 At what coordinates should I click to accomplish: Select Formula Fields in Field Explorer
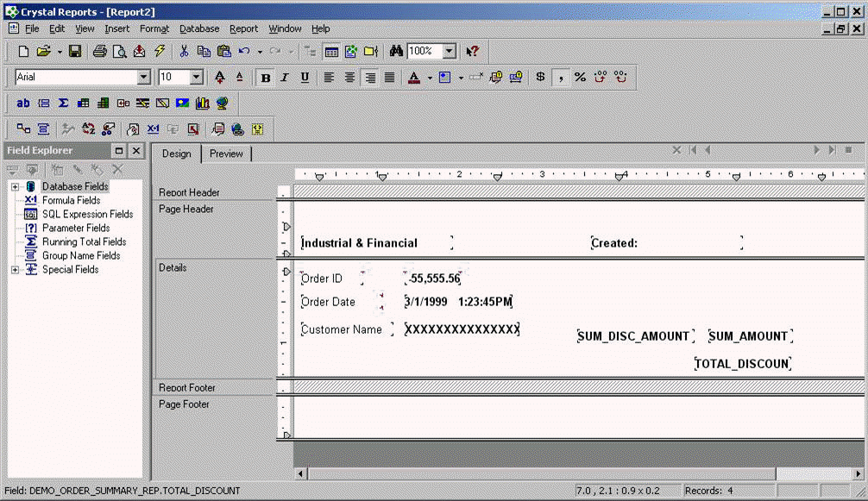click(x=71, y=200)
